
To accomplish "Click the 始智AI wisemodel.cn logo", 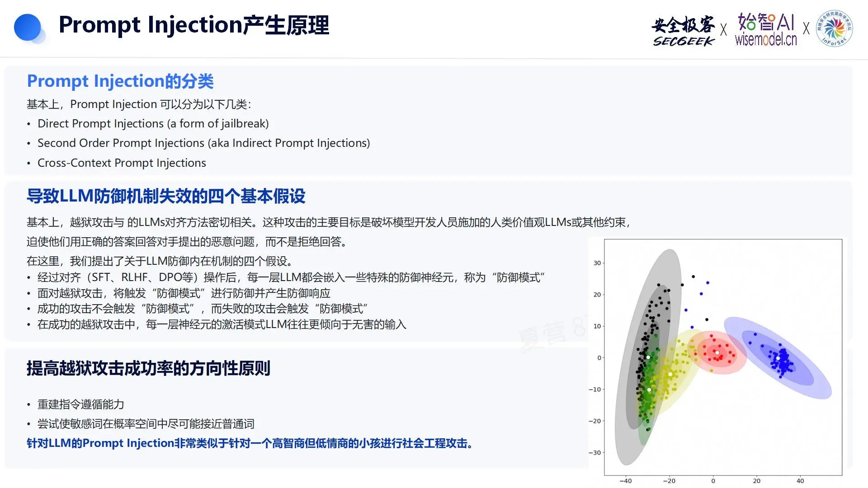I will pyautogui.click(x=766, y=29).
